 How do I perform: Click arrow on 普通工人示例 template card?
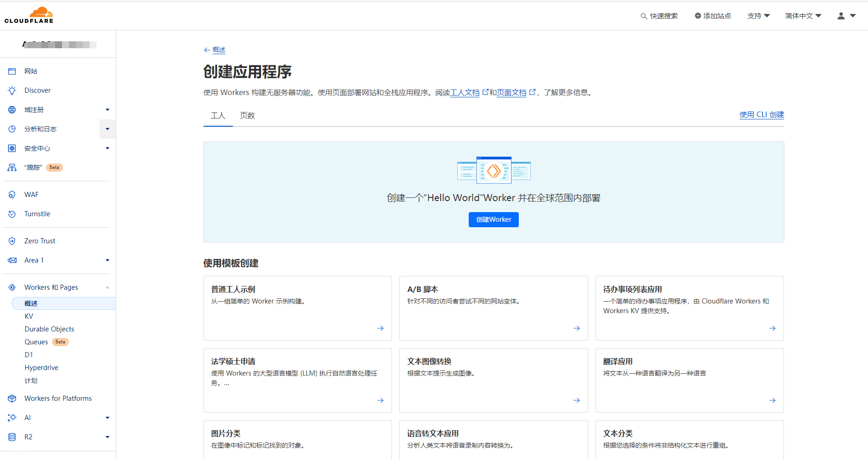tap(380, 328)
